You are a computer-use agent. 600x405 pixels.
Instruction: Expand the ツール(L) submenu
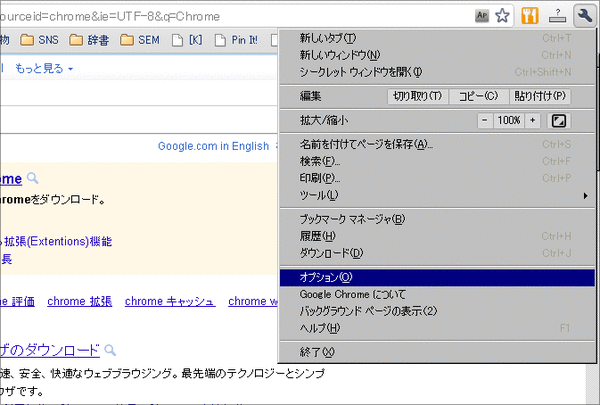(x=437, y=195)
